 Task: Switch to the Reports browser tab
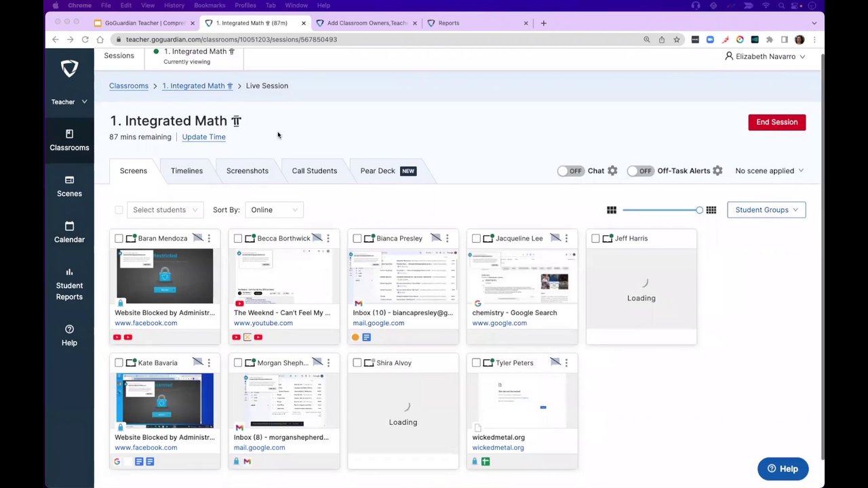point(478,23)
